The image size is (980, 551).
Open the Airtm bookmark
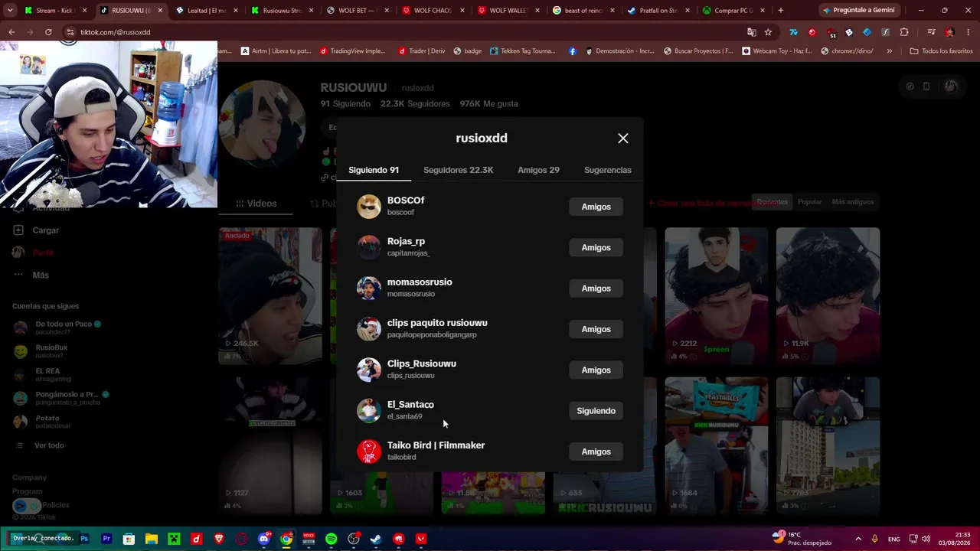[276, 51]
